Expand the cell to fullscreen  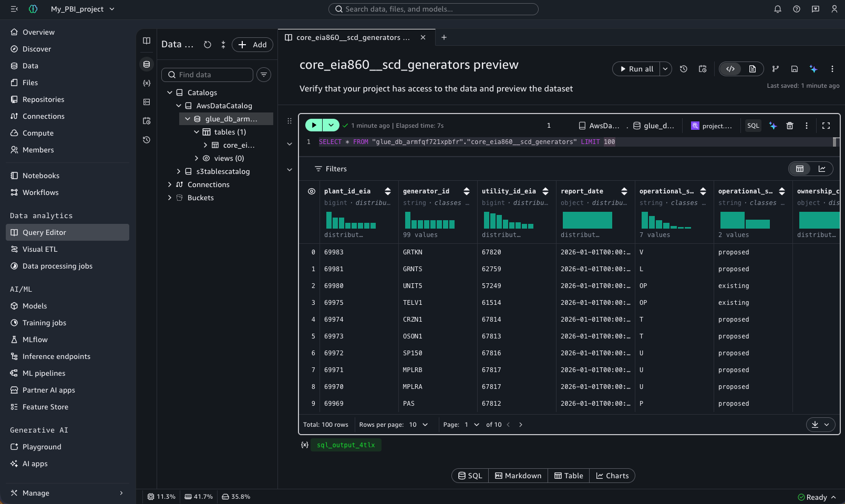(826, 126)
